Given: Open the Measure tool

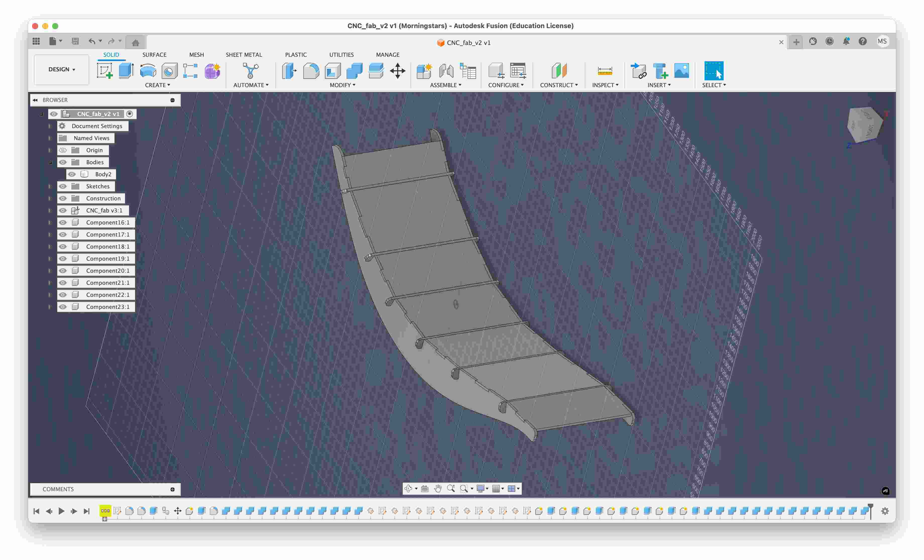Looking at the screenshot, I should click(x=605, y=71).
